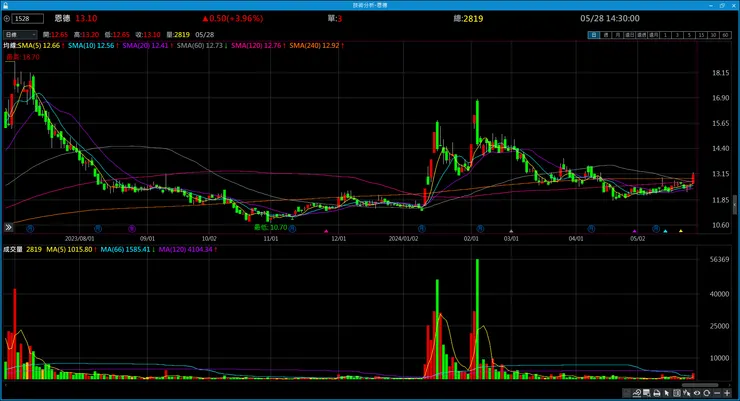Click the MA(120) 4104.34 volume label

point(185,249)
